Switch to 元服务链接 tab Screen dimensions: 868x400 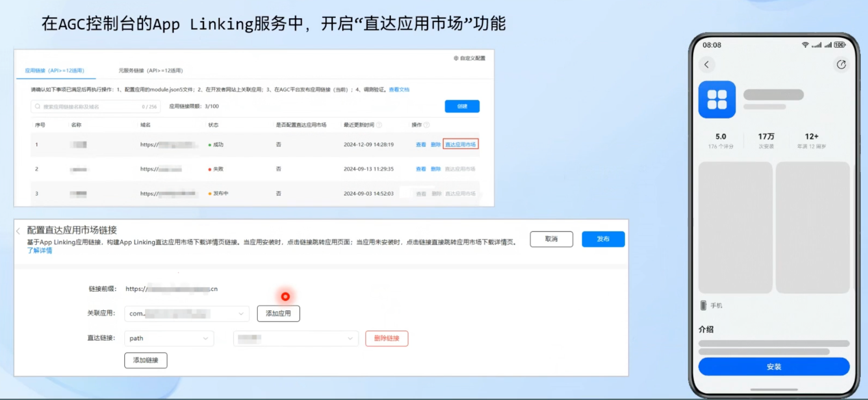[x=150, y=71]
